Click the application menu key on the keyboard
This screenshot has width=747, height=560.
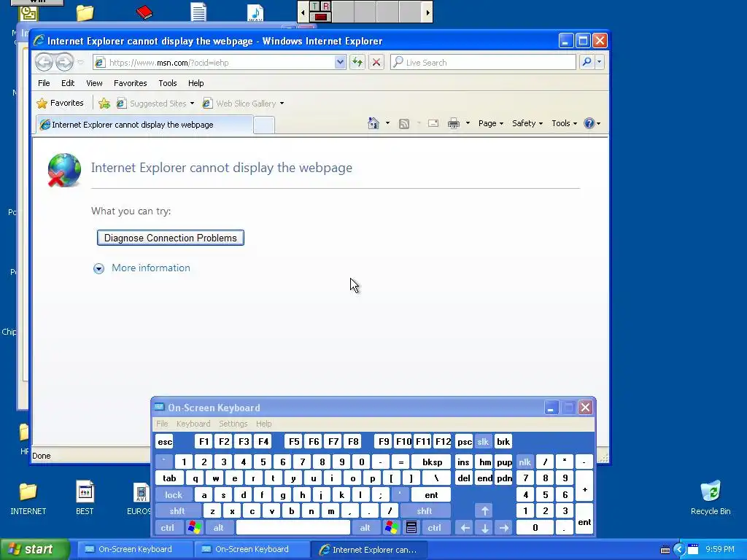411,528
